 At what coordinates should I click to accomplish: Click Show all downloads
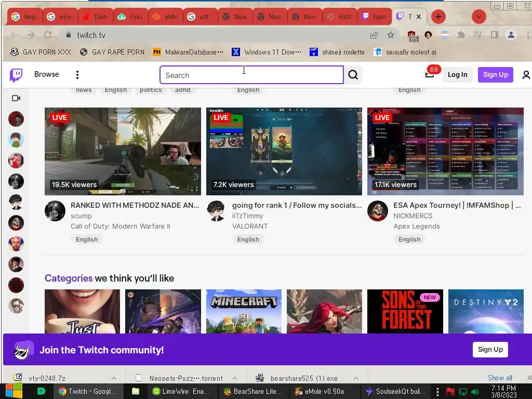coord(500,378)
